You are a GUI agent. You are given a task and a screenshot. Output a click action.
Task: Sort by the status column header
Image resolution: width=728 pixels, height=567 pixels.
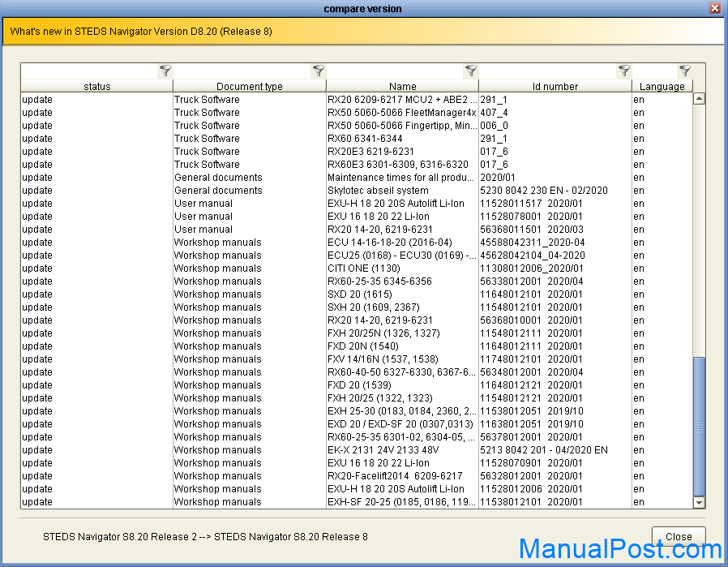tap(97, 86)
